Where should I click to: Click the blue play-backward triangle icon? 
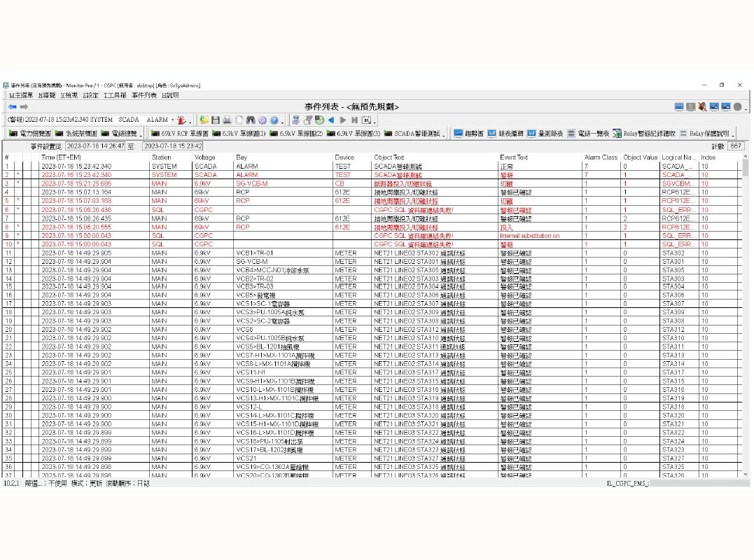click(x=331, y=120)
